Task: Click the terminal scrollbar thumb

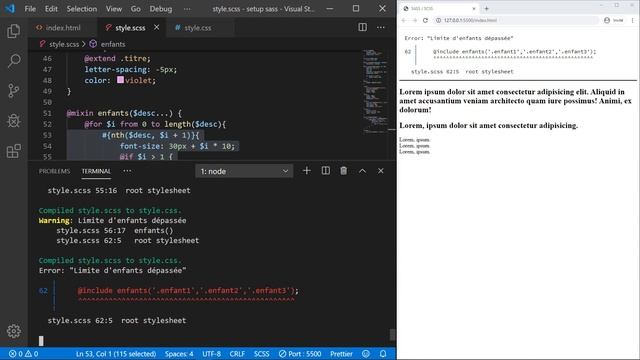Action: (x=392, y=335)
